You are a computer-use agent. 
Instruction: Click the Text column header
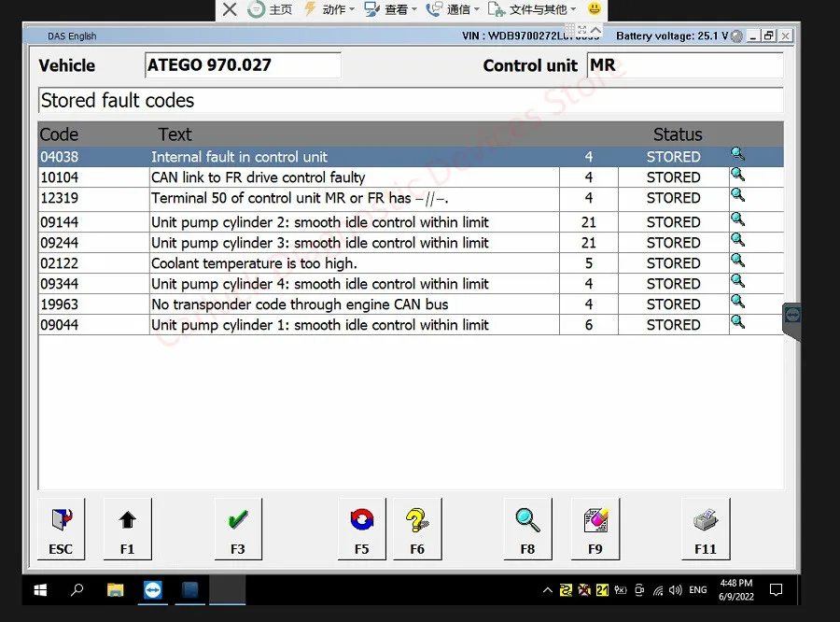pyautogui.click(x=175, y=134)
